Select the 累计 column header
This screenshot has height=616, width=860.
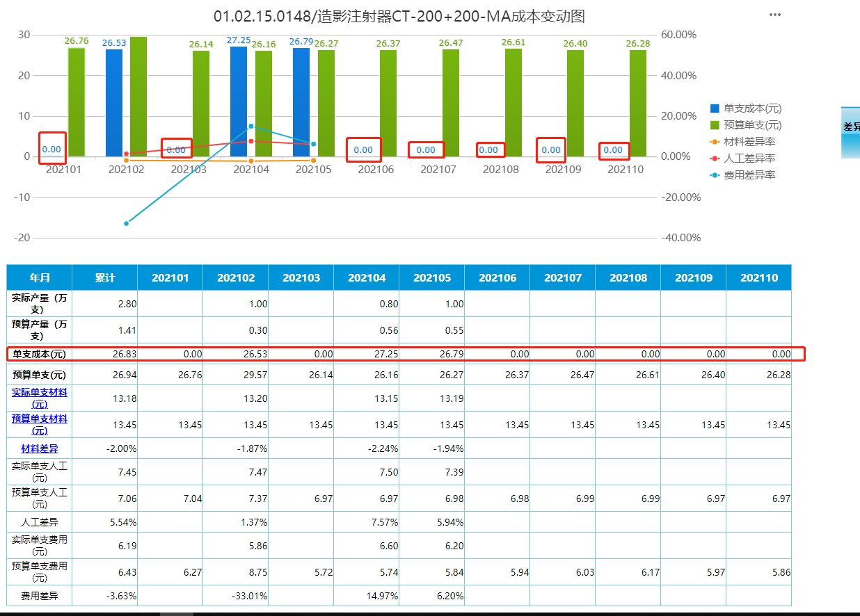coord(105,277)
